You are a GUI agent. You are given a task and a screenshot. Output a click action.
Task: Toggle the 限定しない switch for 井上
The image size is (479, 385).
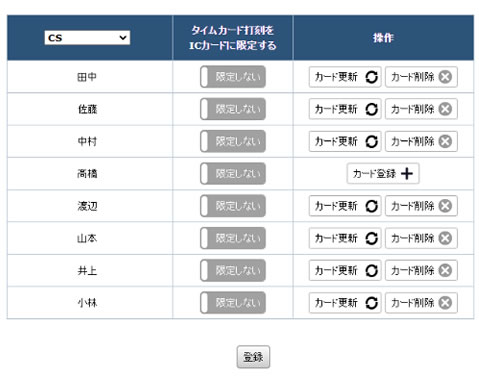click(233, 270)
